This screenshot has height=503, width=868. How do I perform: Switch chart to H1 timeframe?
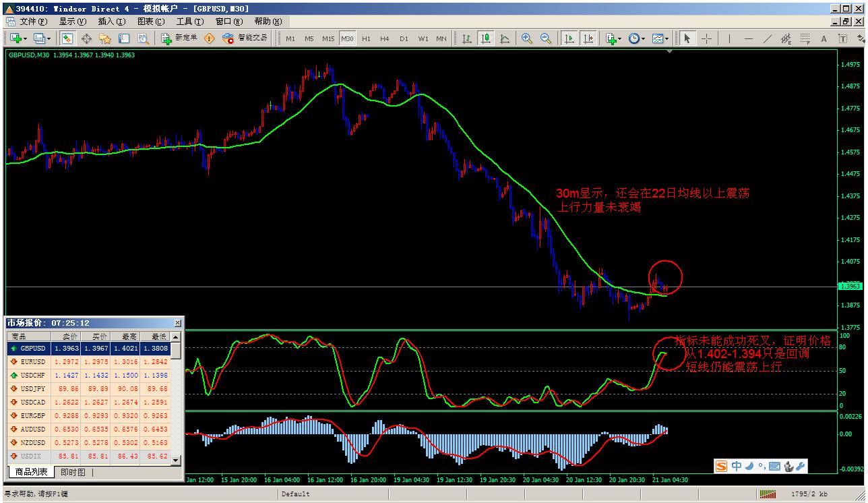point(366,38)
